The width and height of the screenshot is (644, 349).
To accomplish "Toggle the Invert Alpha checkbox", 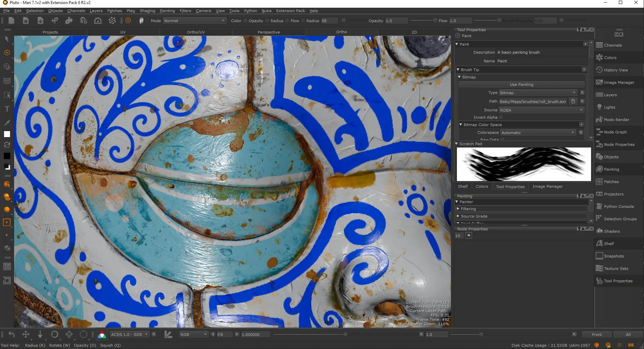I will (x=501, y=117).
